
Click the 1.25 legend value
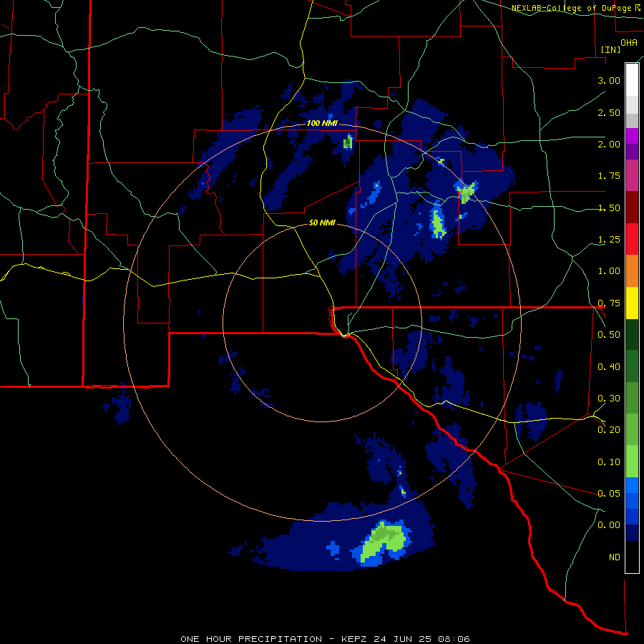pos(609,240)
